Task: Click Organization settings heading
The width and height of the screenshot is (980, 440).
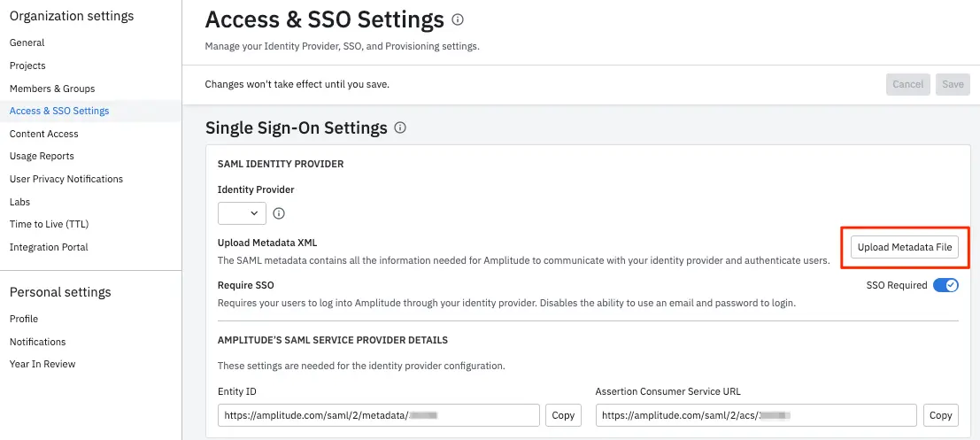Action: [x=72, y=16]
